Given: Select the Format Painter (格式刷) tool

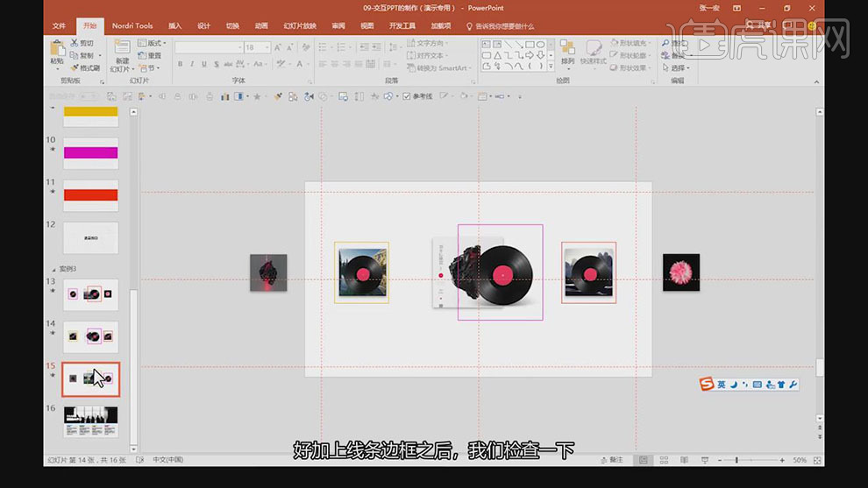Looking at the screenshot, I should (75, 67).
